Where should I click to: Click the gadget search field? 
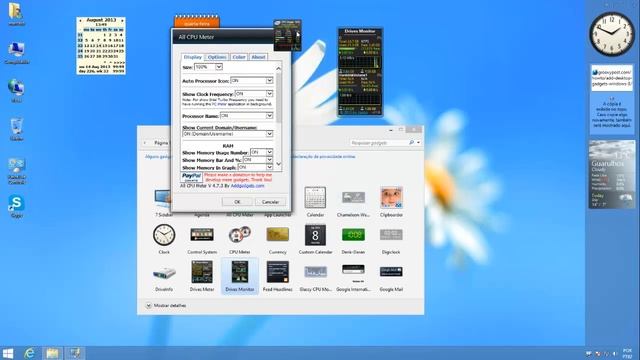[379, 143]
